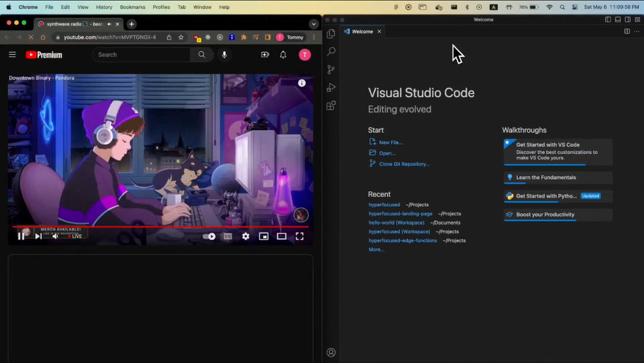The width and height of the screenshot is (644, 363).
Task: Click the YouTube search input field
Action: [141, 55]
